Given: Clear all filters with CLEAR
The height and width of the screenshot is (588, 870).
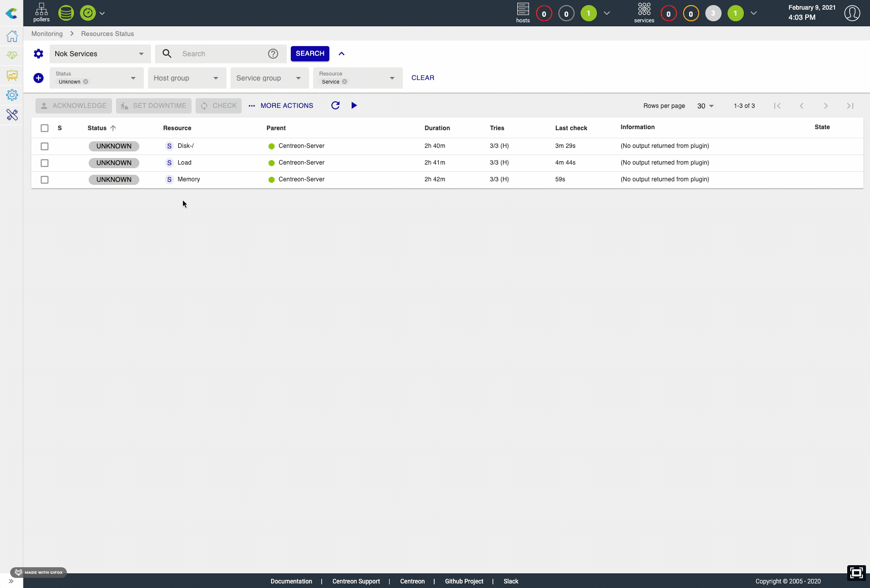Looking at the screenshot, I should 423,78.
